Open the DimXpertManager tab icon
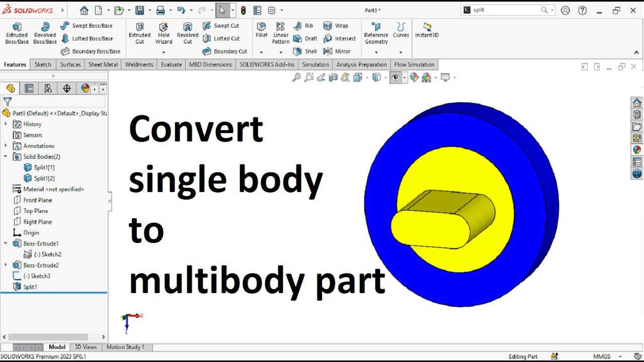The width and height of the screenshot is (644, 362). 66,88
